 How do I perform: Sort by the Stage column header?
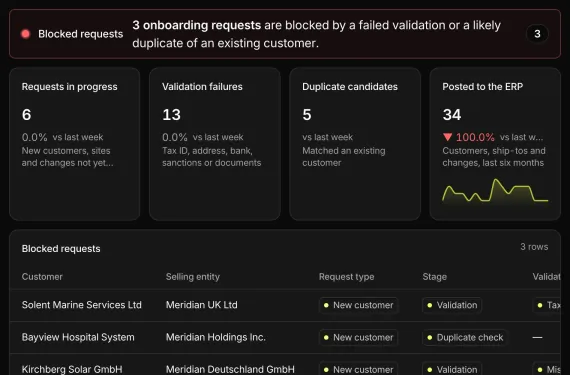[x=434, y=277]
